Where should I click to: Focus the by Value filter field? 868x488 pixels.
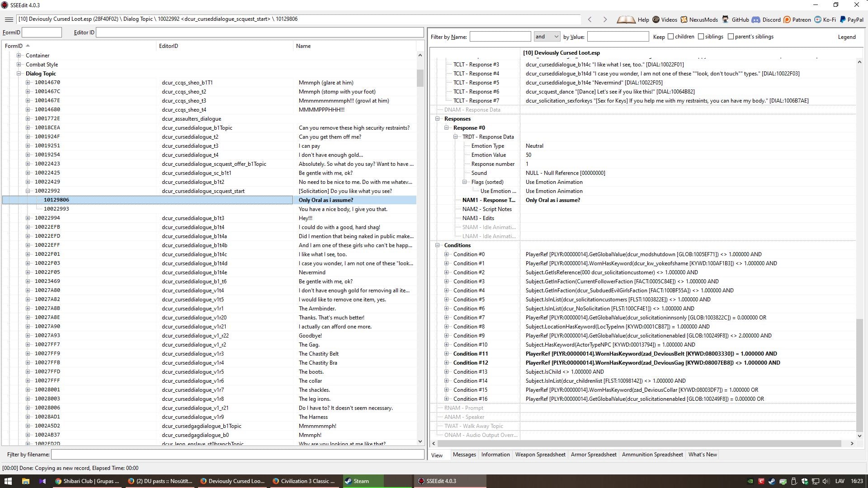click(618, 37)
